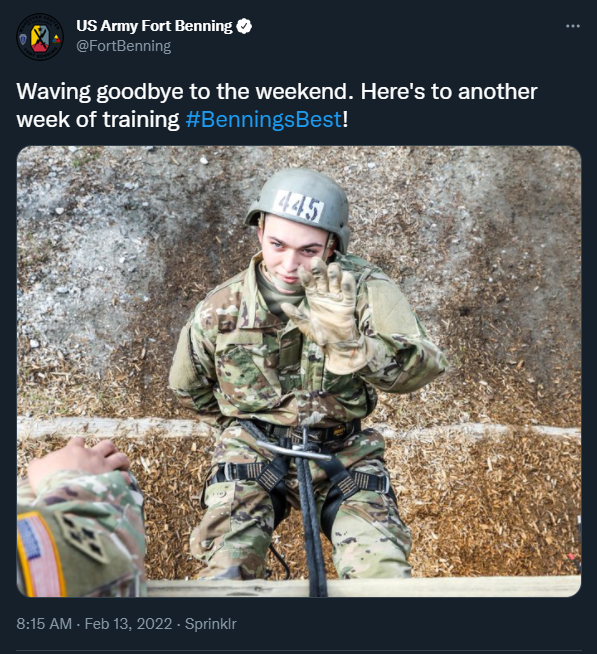Click the second line of tweet text
Screen dimensions: 597x654
[182, 120]
